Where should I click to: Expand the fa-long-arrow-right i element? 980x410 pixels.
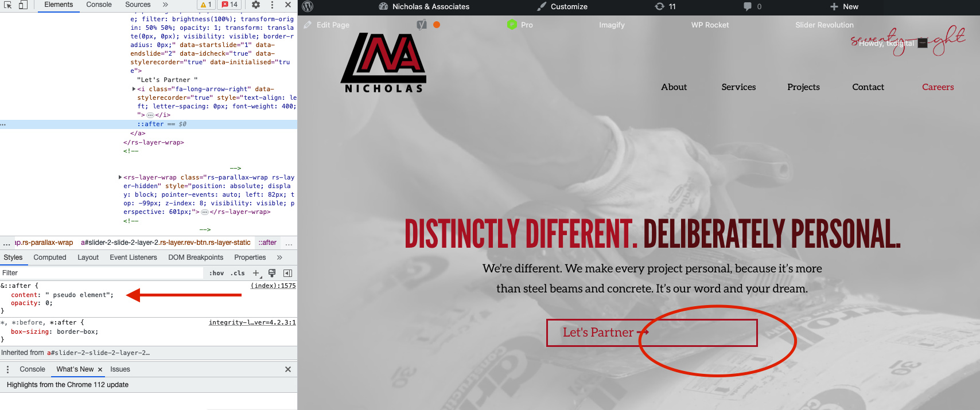[x=134, y=89]
